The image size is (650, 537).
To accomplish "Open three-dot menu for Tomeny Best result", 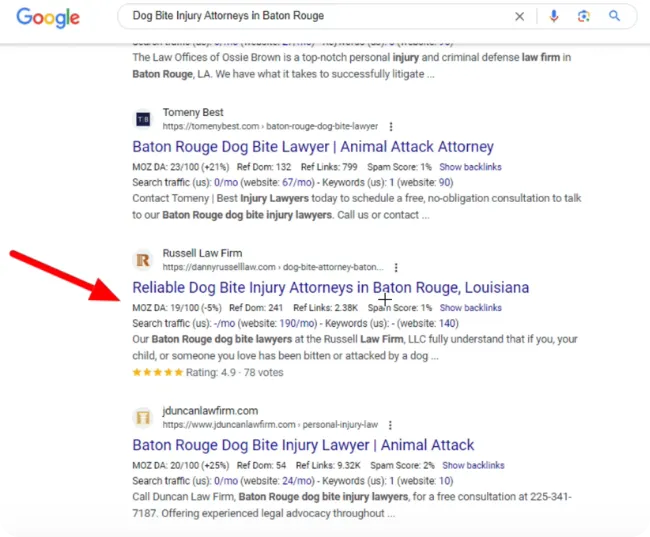I will [391, 127].
